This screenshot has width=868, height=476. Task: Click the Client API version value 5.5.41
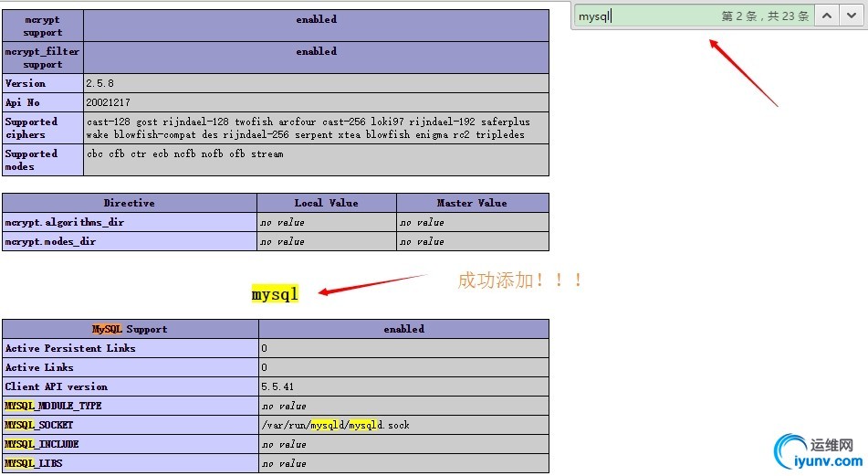pyautogui.click(x=277, y=386)
